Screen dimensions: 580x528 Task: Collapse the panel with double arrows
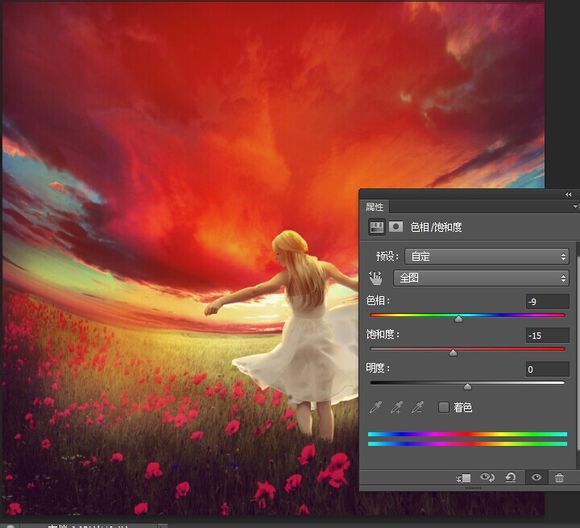[568, 195]
